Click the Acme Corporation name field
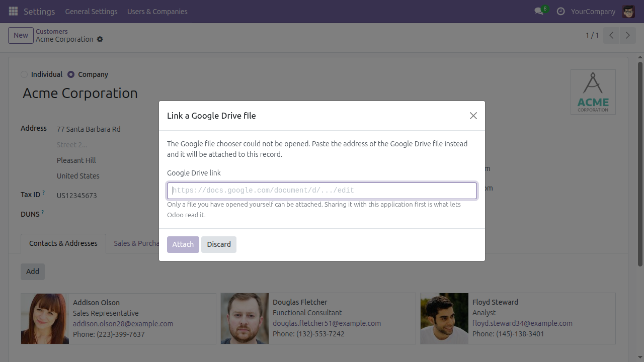This screenshot has height=362, width=644. 80,94
